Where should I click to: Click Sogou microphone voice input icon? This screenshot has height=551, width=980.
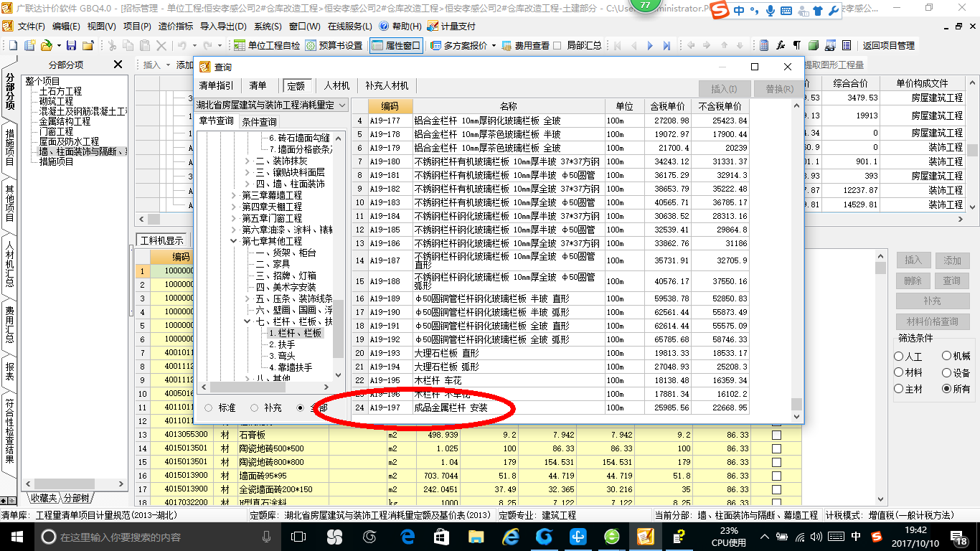tap(771, 10)
